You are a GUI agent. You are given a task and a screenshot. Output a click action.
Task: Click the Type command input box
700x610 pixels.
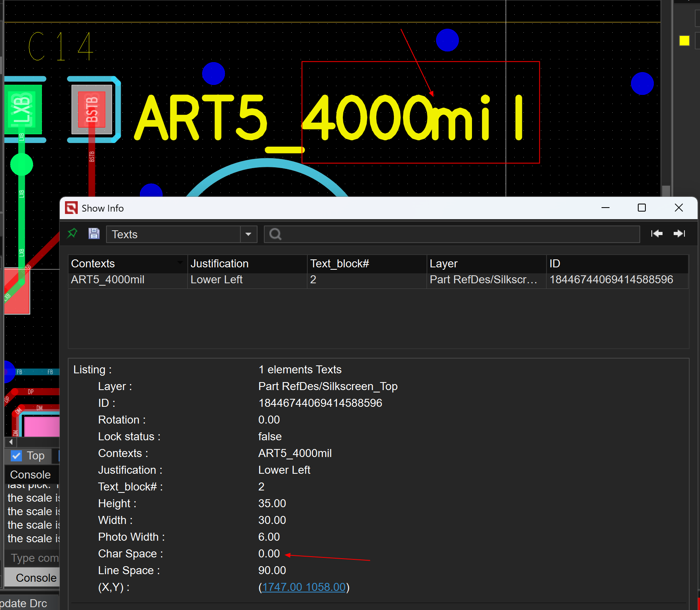(34, 558)
